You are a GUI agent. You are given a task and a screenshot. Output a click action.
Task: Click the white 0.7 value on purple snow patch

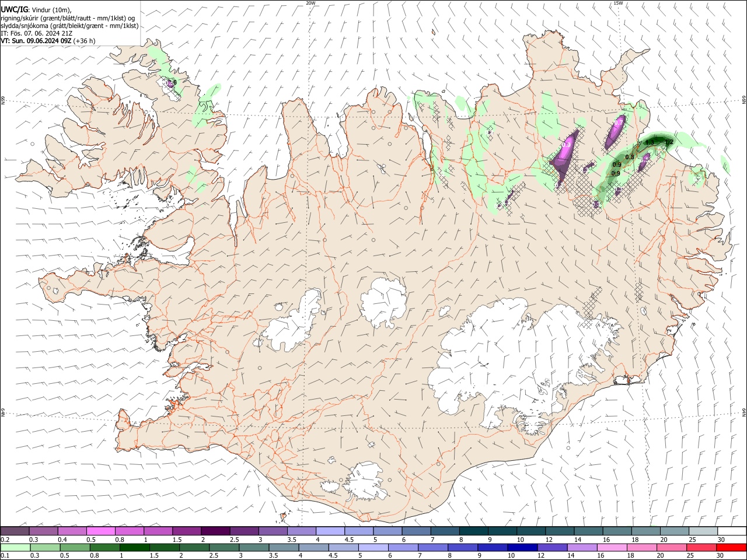point(619,123)
